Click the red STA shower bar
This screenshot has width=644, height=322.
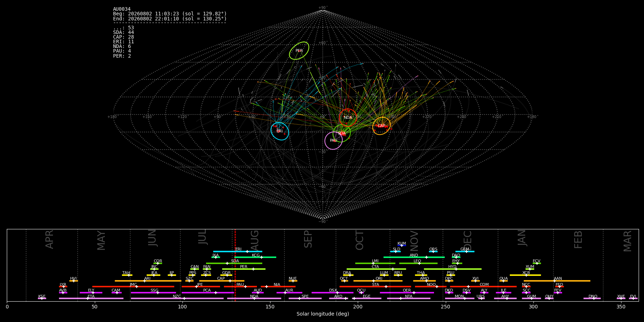[x=375, y=287]
